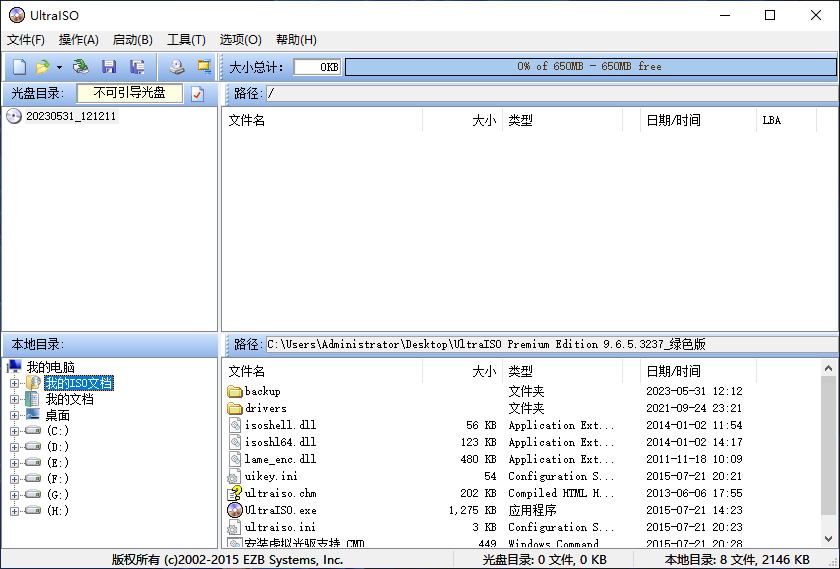Click the New file toolbar icon
Image resolution: width=840 pixels, height=569 pixels.
click(19, 67)
